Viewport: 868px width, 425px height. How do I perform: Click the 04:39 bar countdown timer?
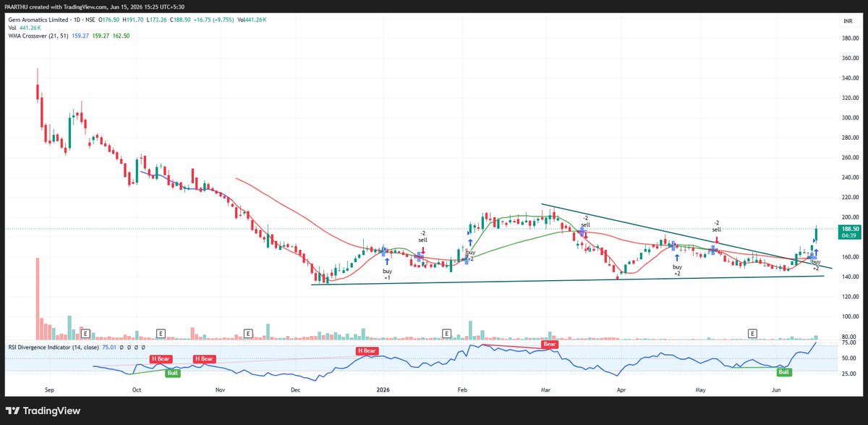848,236
